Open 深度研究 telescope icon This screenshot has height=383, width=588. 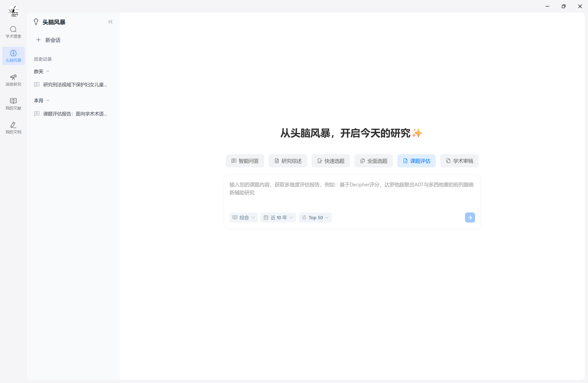pos(13,80)
